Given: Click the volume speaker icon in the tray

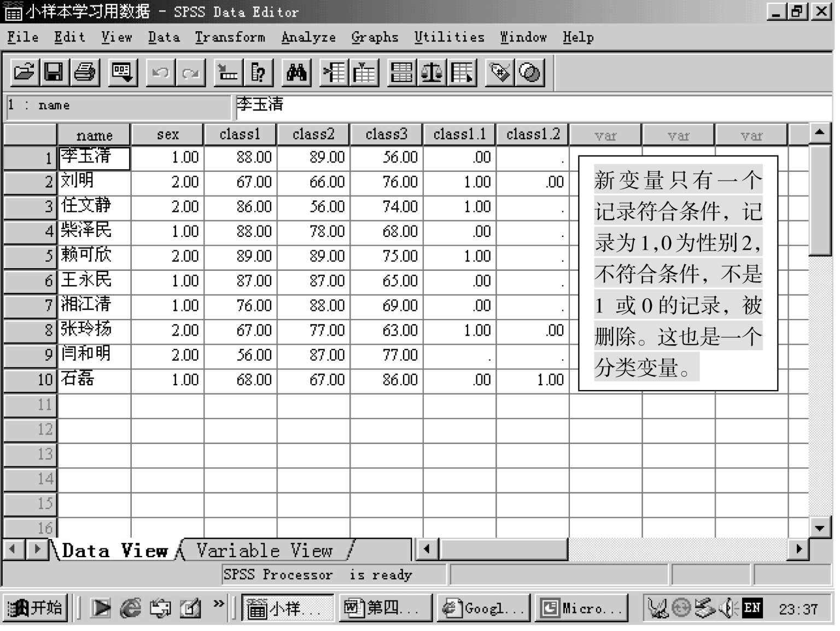Looking at the screenshot, I should pos(728,607).
